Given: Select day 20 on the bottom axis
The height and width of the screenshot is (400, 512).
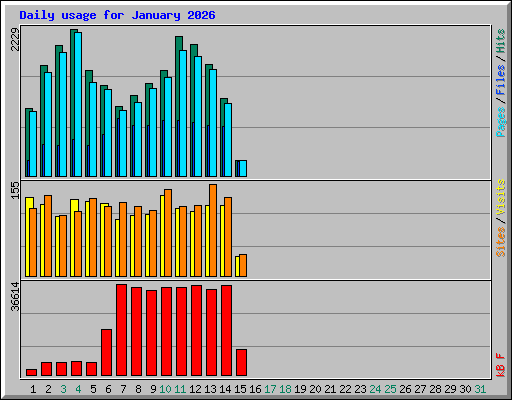Looking at the screenshot, I should [x=315, y=389].
